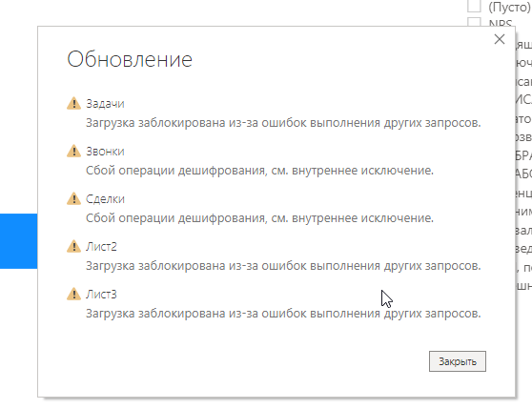Viewport: 532px width, 409px height.
Task: Click the blue rectangle behind the dialog
Action: 19,241
